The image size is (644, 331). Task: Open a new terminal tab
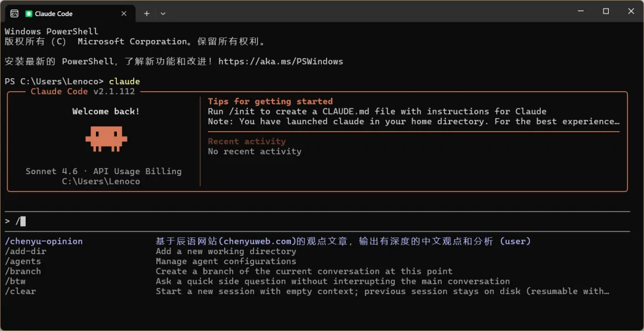147,13
